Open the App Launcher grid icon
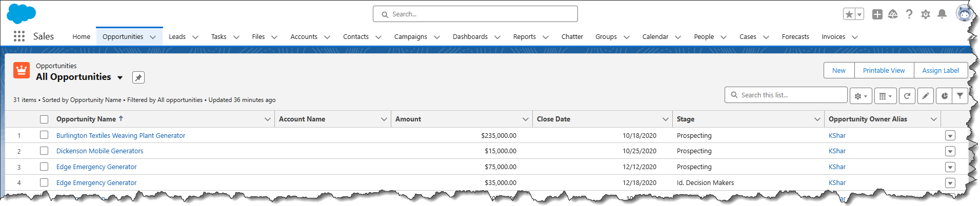Screen dimensions: 980x206 tap(19, 36)
